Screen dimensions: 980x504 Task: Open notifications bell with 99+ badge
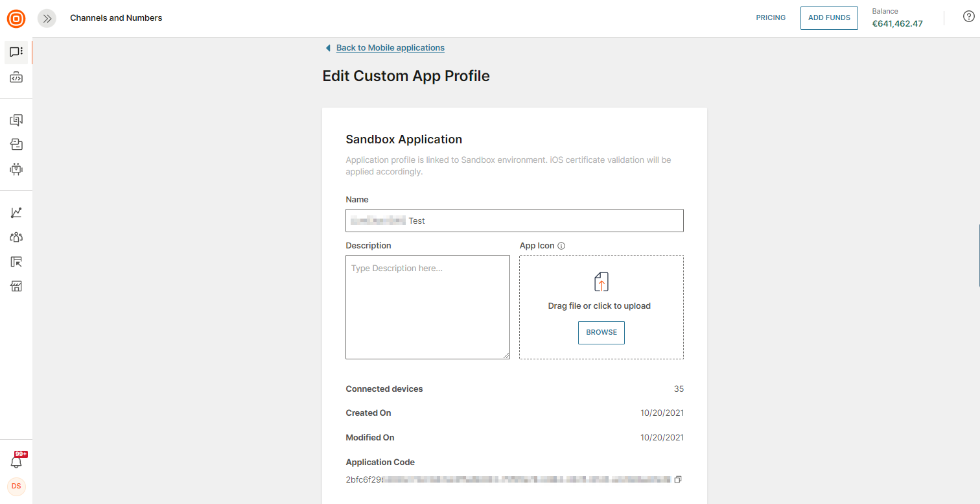[x=16, y=462]
